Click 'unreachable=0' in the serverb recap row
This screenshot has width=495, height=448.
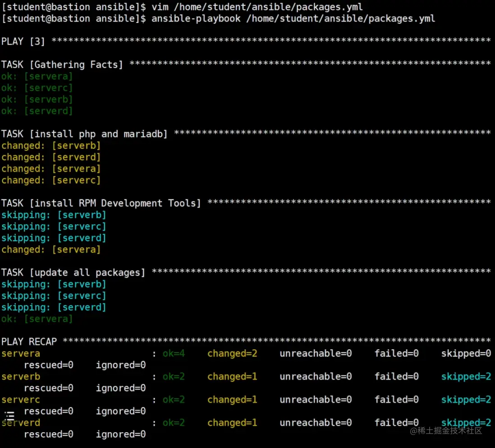tap(316, 377)
